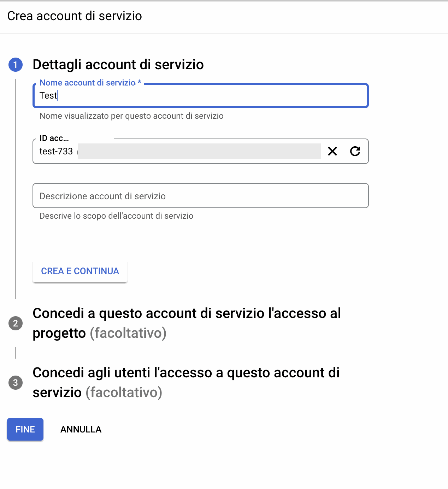Click the Descrizione account di servizio field
The height and width of the screenshot is (489, 448).
click(x=200, y=196)
